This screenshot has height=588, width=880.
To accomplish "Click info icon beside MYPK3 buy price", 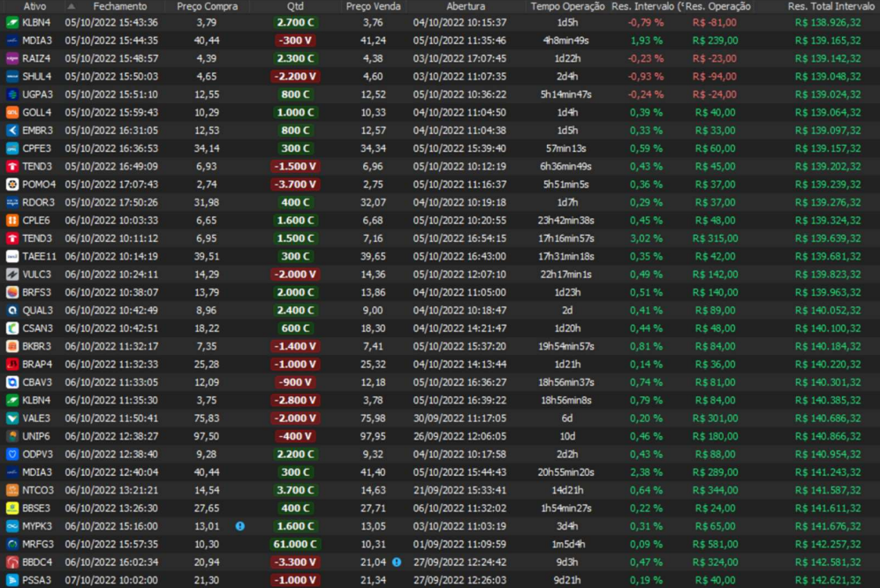I will click(239, 525).
